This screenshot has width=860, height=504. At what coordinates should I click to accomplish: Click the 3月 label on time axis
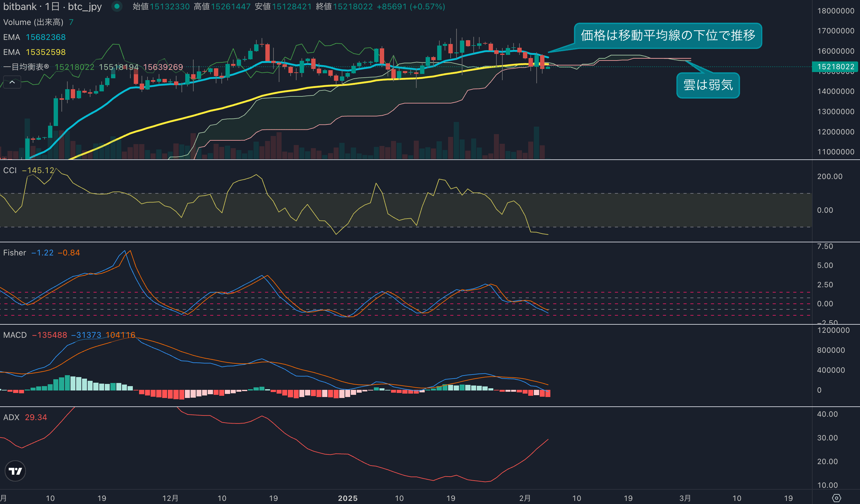(685, 498)
